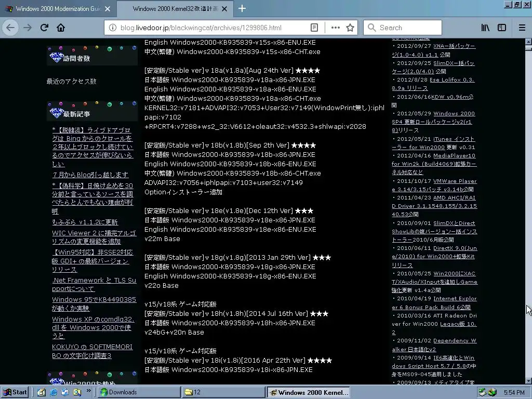
Task: Open VMWare Player patch v3.14b link
Action: tap(434, 185)
